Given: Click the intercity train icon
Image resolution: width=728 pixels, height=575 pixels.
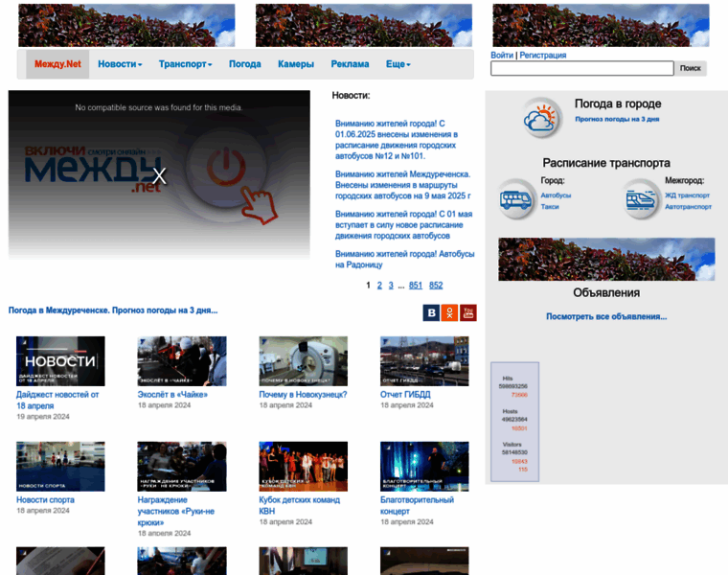Looking at the screenshot, I should [x=641, y=199].
